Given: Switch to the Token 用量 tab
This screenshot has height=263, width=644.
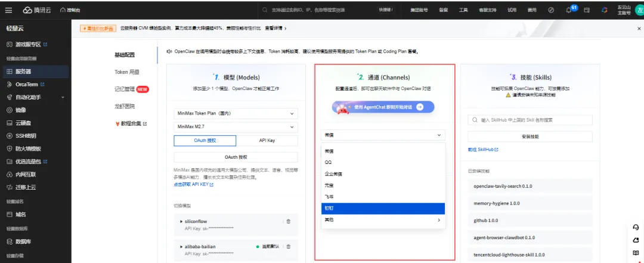Looking at the screenshot, I should [126, 72].
